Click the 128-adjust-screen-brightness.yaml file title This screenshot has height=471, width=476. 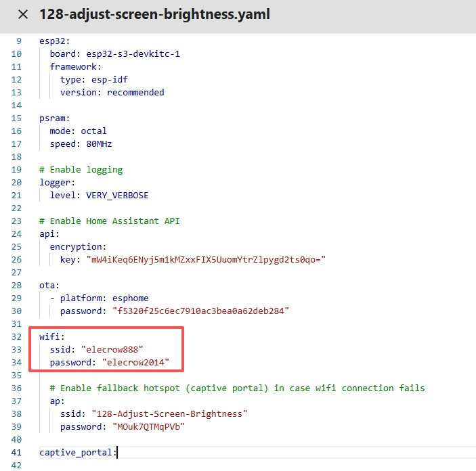point(154,14)
